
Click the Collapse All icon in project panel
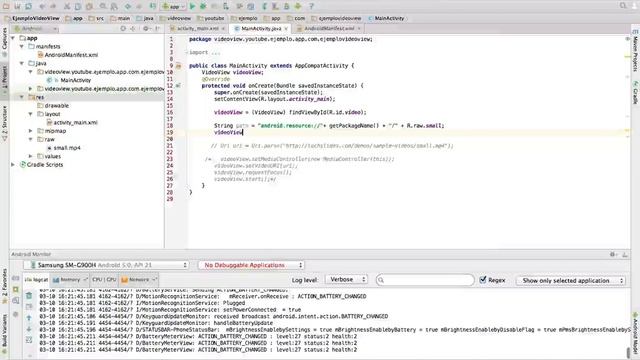click(x=133, y=29)
